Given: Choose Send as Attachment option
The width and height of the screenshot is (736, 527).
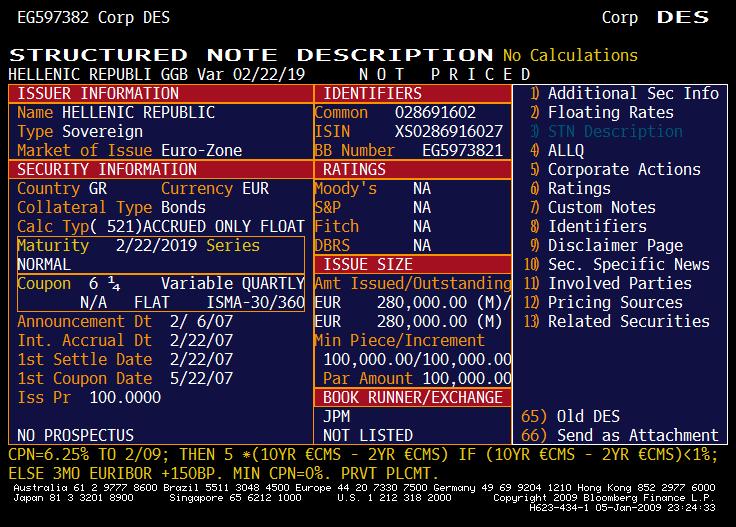Looking at the screenshot, I should (x=620, y=435).
